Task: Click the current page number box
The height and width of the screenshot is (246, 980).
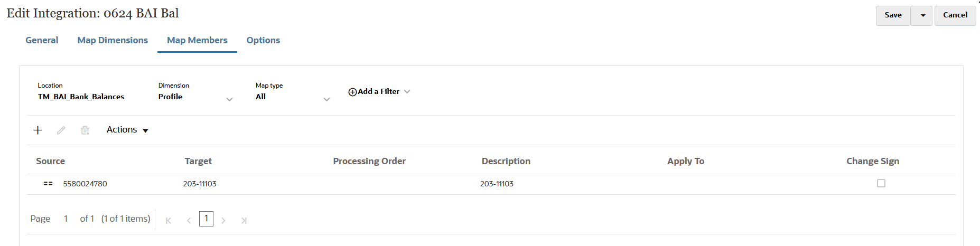Action: pyautogui.click(x=206, y=219)
